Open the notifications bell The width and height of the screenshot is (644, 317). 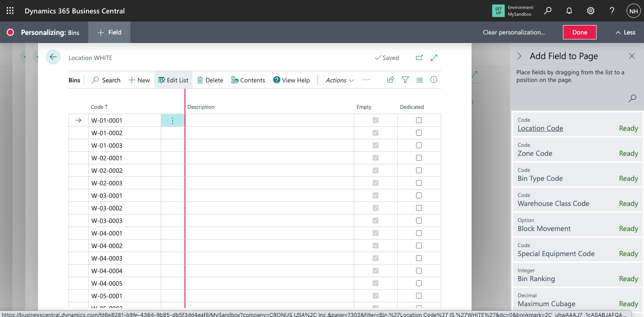pyautogui.click(x=569, y=11)
